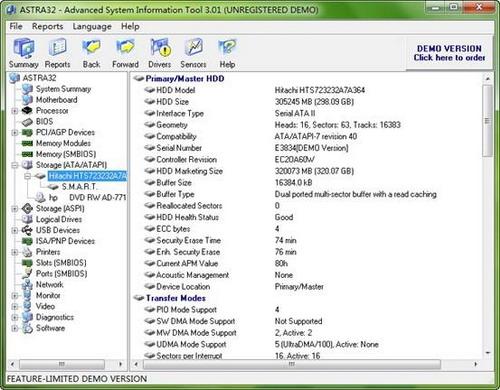Image resolution: width=500 pixels, height=390 pixels.
Task: Open the Drivers toolbar icon
Action: point(160,53)
